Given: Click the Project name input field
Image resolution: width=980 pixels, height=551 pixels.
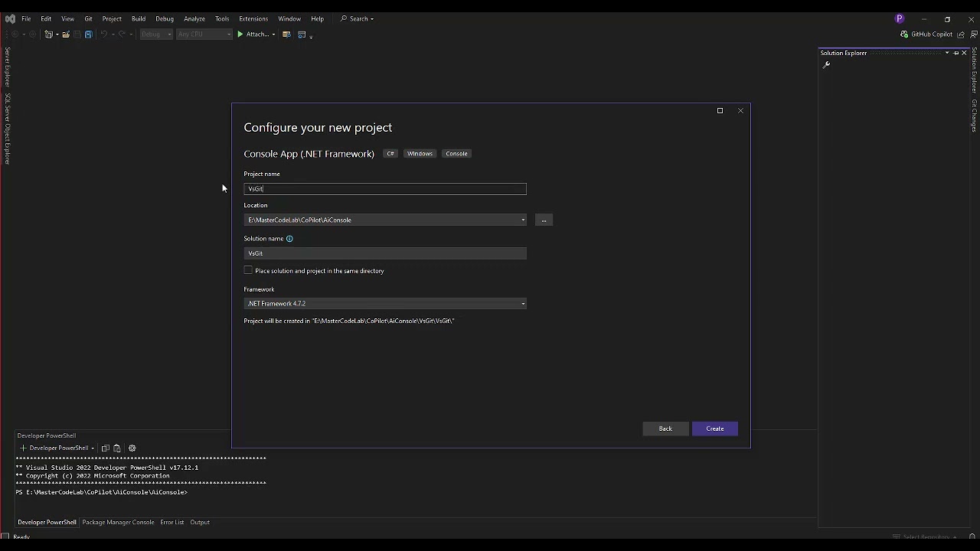Looking at the screenshot, I should 385,189.
